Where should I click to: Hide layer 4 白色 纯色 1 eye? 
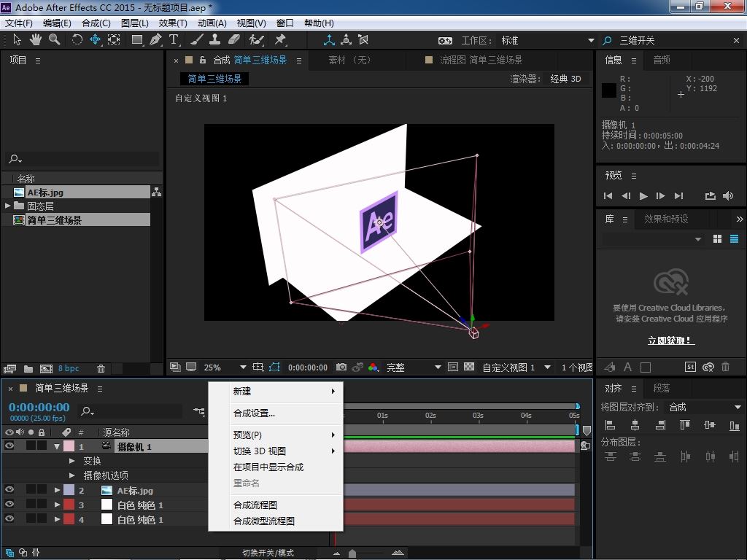(x=9, y=518)
